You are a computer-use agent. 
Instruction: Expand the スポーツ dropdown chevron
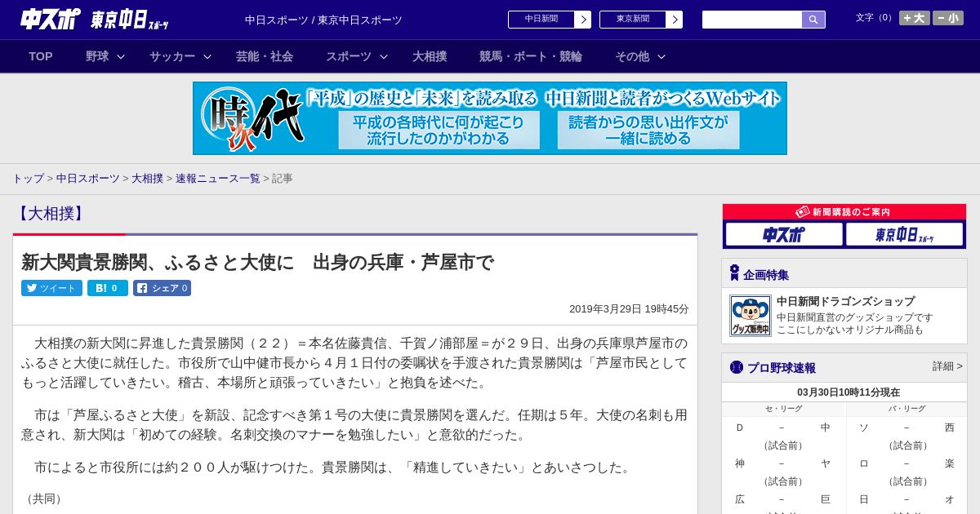pos(384,56)
